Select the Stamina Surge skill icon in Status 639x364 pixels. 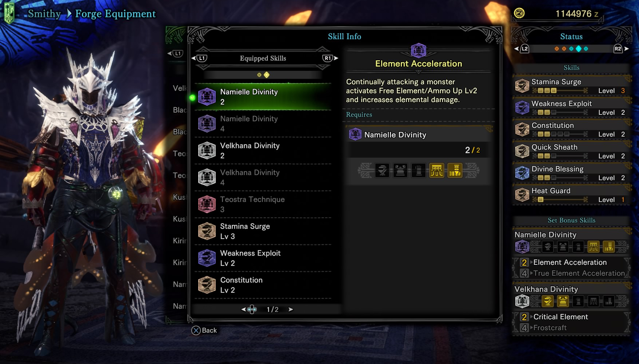[x=522, y=86]
